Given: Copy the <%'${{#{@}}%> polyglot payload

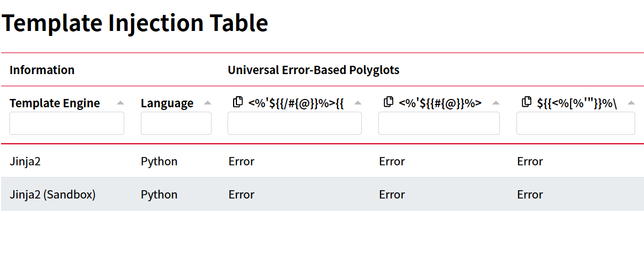Looking at the screenshot, I should pos(388,102).
